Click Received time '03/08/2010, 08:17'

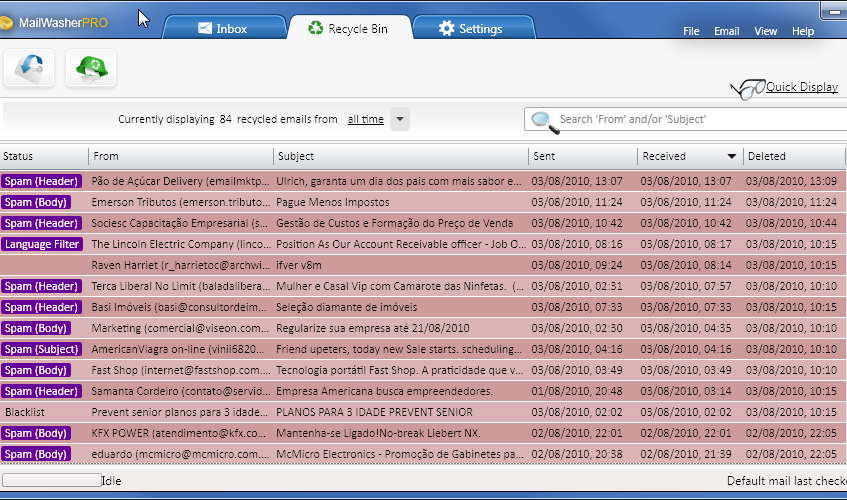[686, 244]
